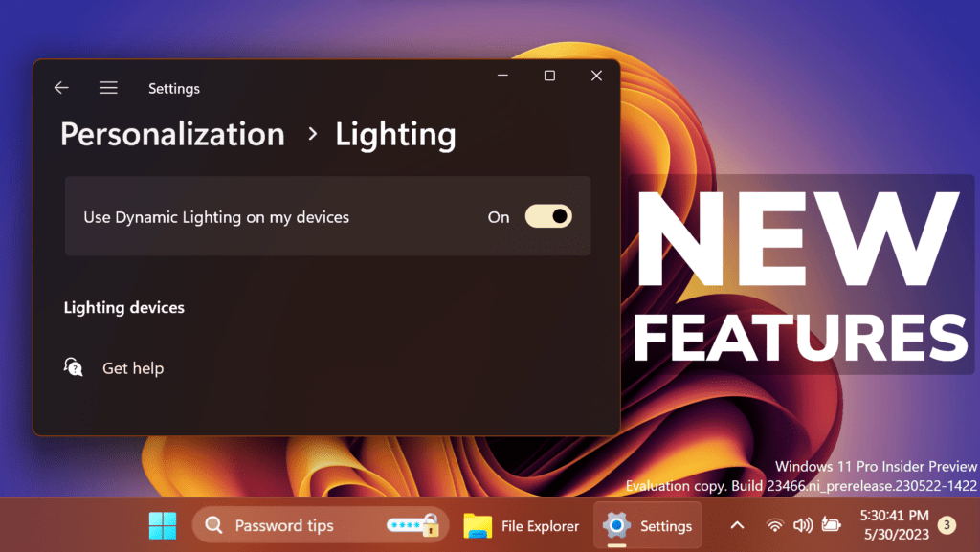This screenshot has height=552, width=980.
Task: Click the On label beside the toggle
Action: (498, 217)
